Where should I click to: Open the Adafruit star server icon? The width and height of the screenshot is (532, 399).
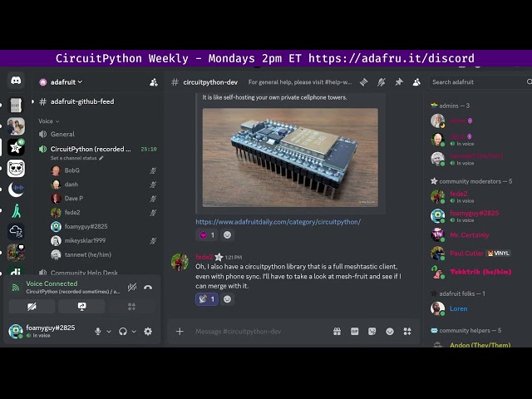pos(16,147)
